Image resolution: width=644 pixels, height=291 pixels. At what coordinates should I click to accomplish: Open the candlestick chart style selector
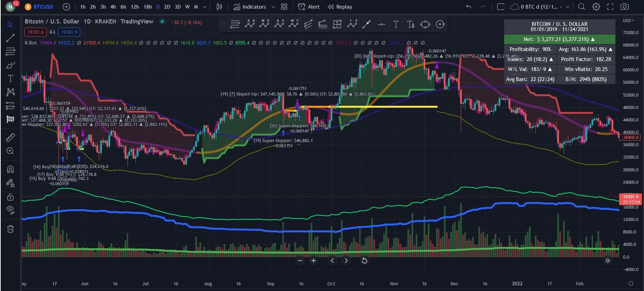click(x=219, y=7)
